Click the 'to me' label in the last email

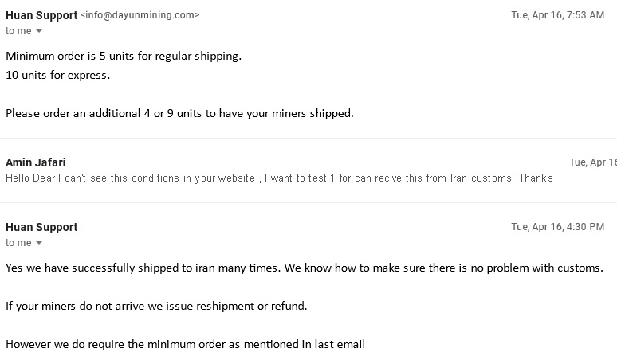tap(18, 243)
